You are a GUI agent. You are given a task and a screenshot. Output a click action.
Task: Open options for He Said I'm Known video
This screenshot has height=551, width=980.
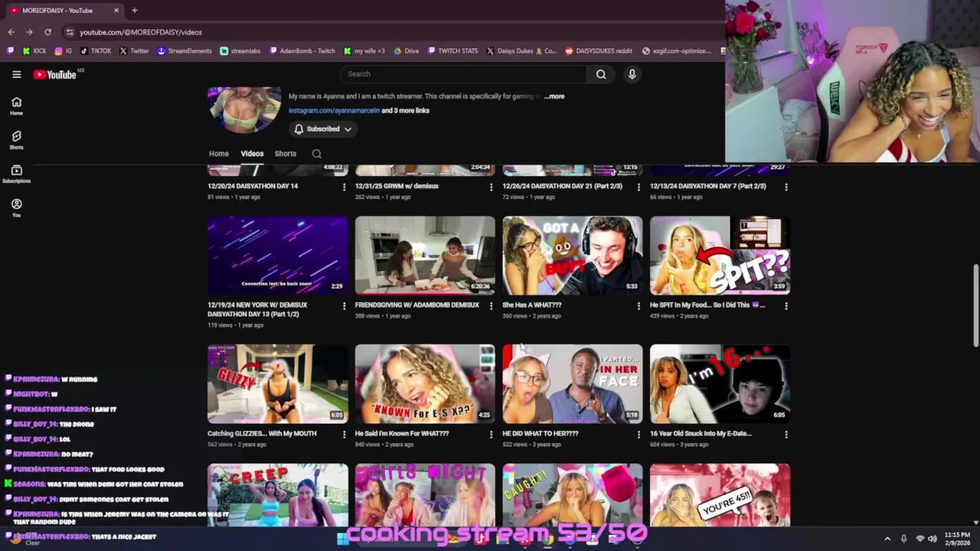491,434
